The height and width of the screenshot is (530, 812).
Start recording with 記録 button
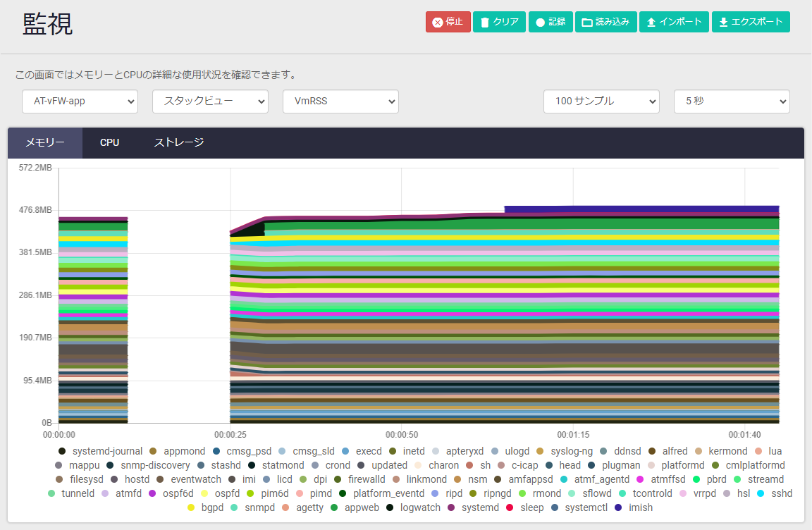[x=550, y=22]
